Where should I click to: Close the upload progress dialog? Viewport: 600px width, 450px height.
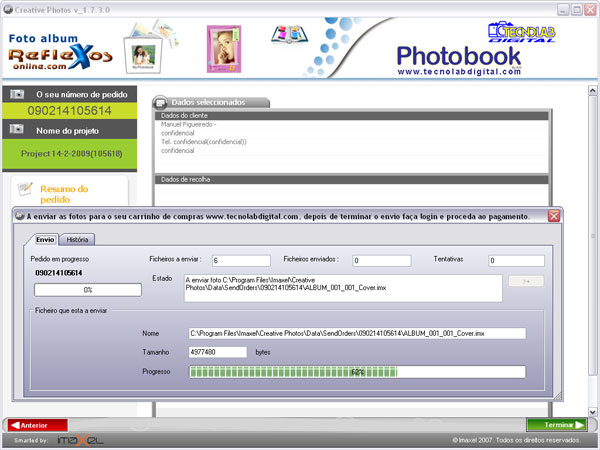553,216
